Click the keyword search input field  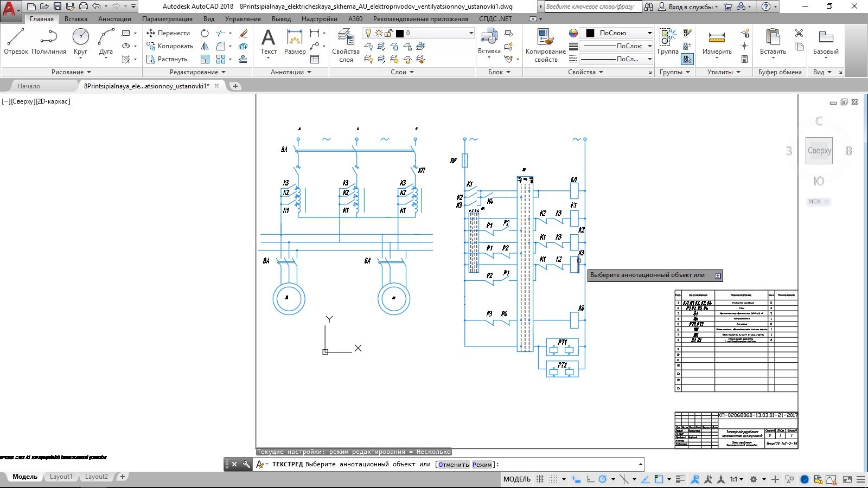[x=592, y=7]
